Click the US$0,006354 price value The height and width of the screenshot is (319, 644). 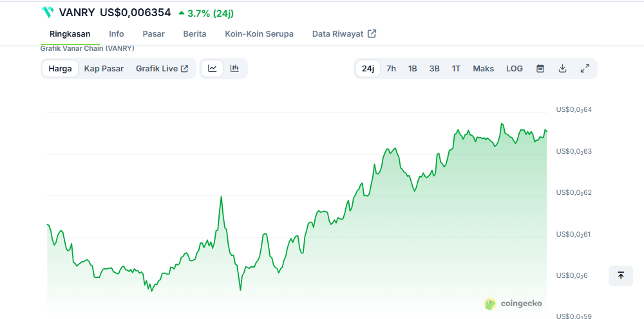coord(135,13)
